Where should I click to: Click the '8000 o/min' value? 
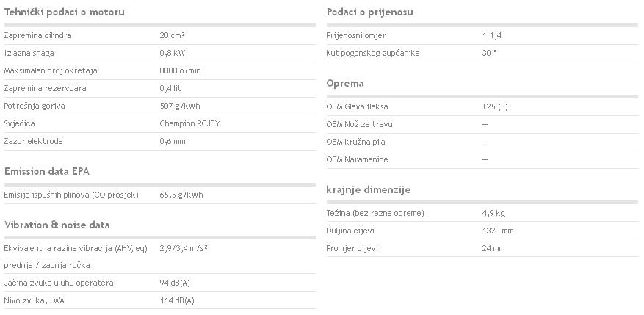181,70
